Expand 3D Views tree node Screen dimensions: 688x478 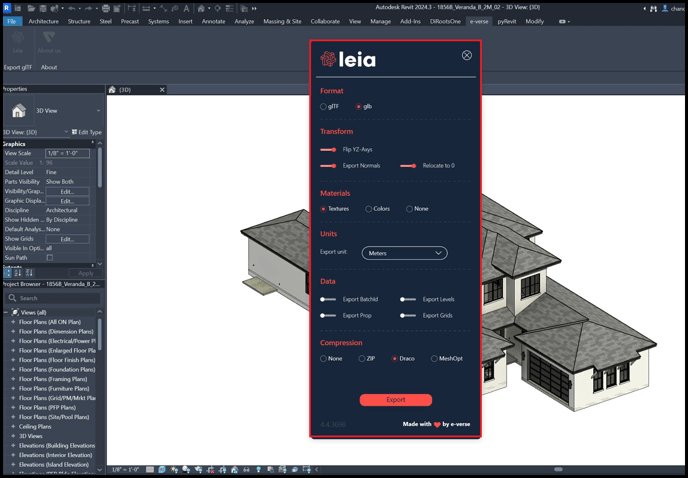coord(13,436)
